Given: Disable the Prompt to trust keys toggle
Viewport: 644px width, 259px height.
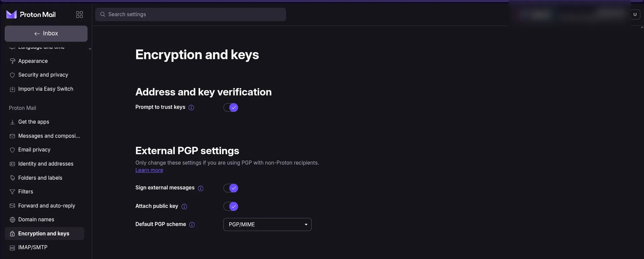Looking at the screenshot, I should tap(230, 107).
